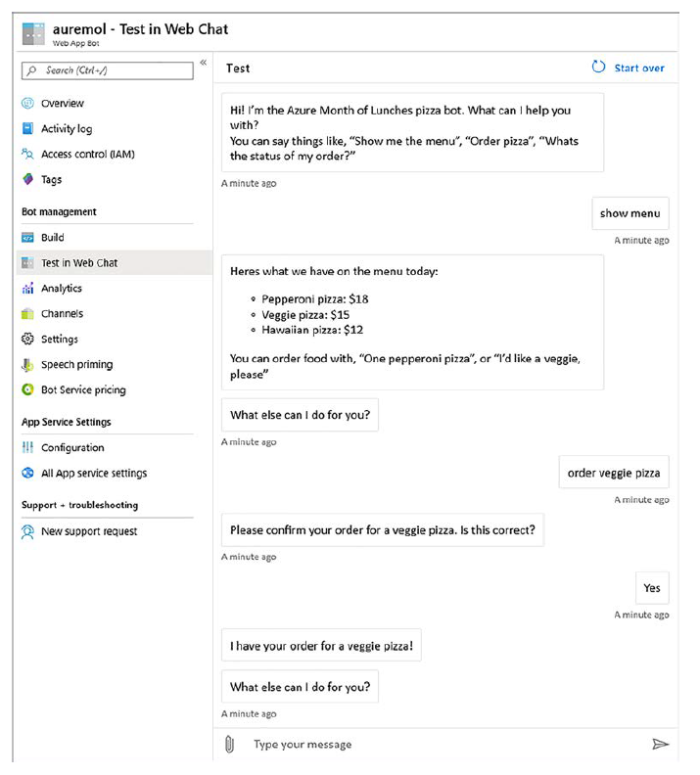This screenshot has height=775, width=700.
Task: Click the send message arrow icon
Action: pos(660,745)
